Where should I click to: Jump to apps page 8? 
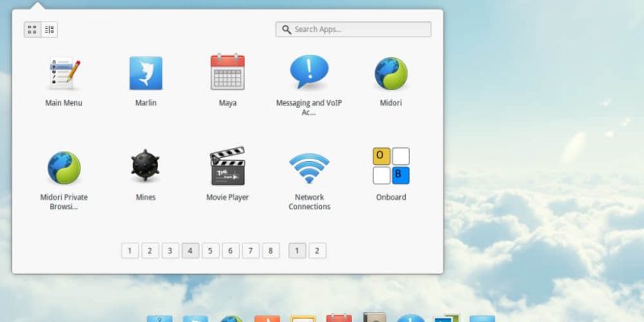270,250
